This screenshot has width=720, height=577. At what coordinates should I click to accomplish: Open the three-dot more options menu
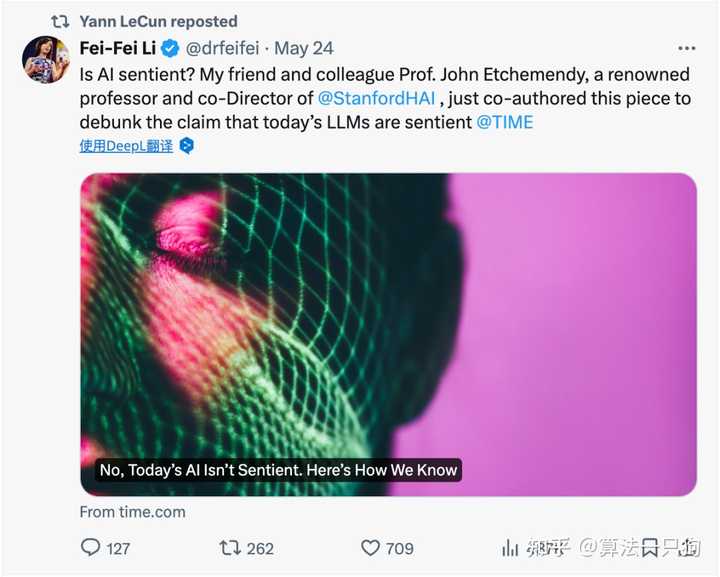tap(686, 48)
